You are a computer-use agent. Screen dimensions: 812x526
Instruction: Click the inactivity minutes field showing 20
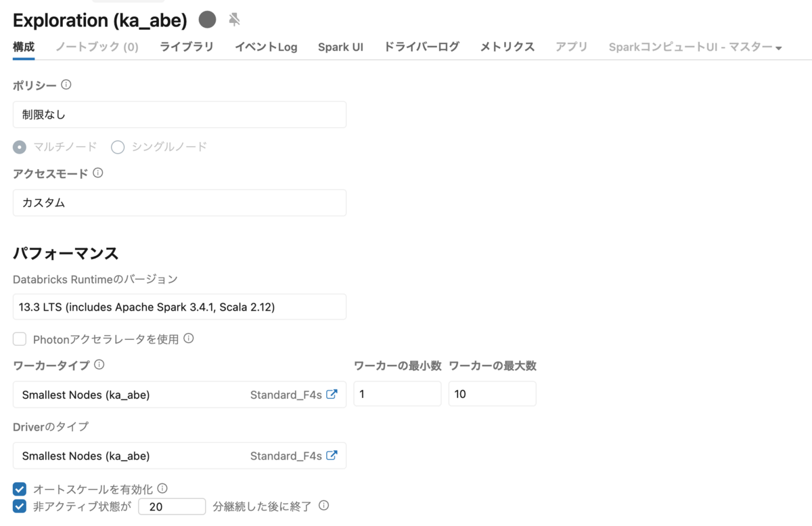(x=172, y=506)
